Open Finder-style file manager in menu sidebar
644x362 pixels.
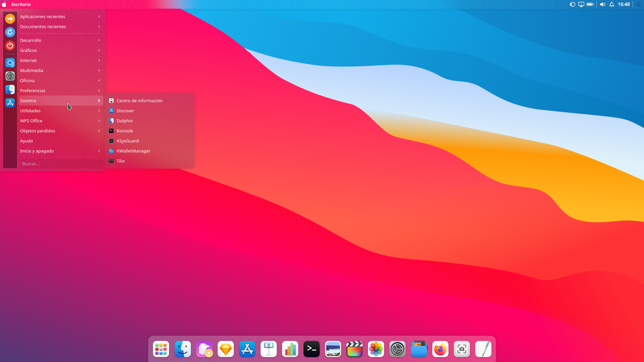pos(10,89)
